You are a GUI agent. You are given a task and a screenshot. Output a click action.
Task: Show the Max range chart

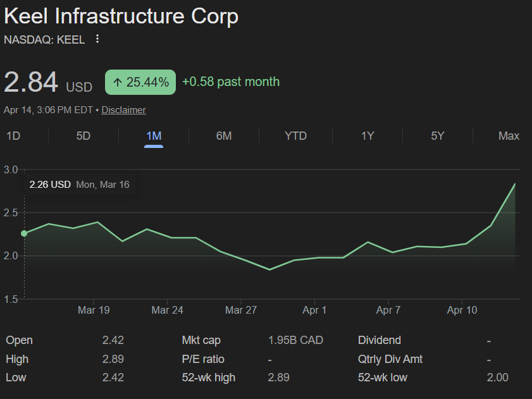509,136
